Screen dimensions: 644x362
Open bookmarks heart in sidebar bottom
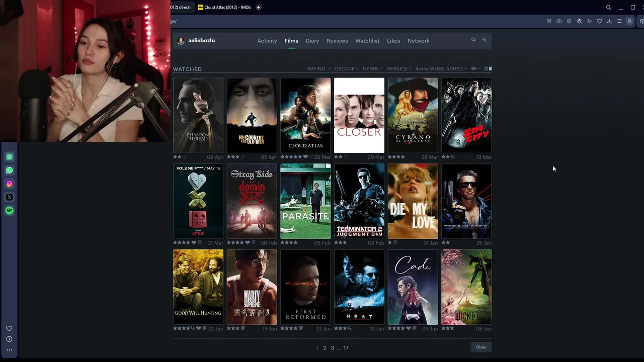9,328
